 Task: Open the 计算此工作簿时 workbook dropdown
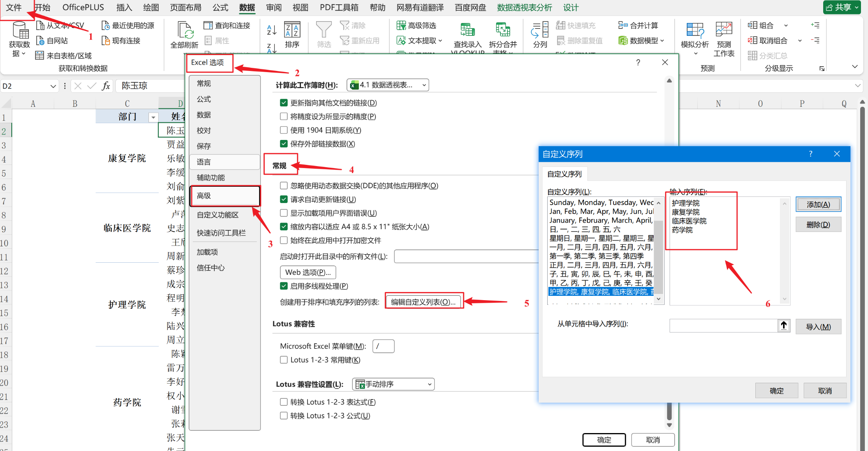[x=388, y=85]
